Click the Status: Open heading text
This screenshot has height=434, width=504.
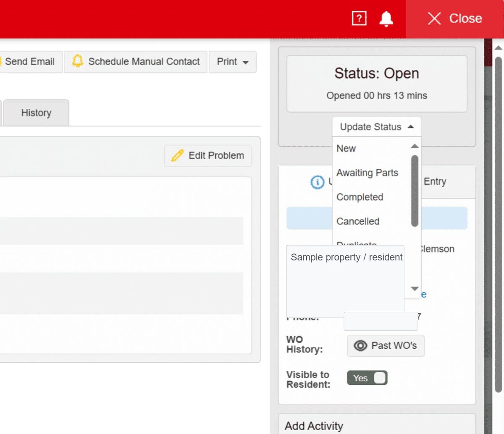coord(377,74)
